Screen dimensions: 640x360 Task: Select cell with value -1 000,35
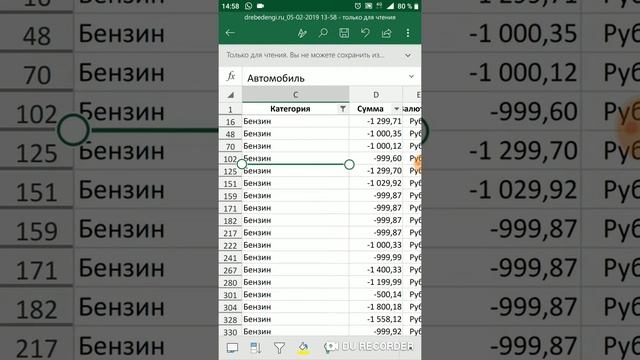coord(376,133)
